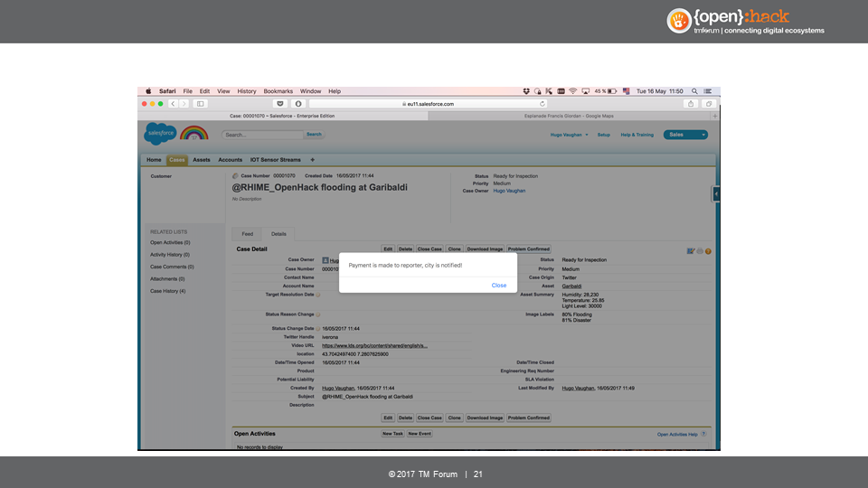
Task: Switch to the Google Maps browser tab
Action: [569, 117]
